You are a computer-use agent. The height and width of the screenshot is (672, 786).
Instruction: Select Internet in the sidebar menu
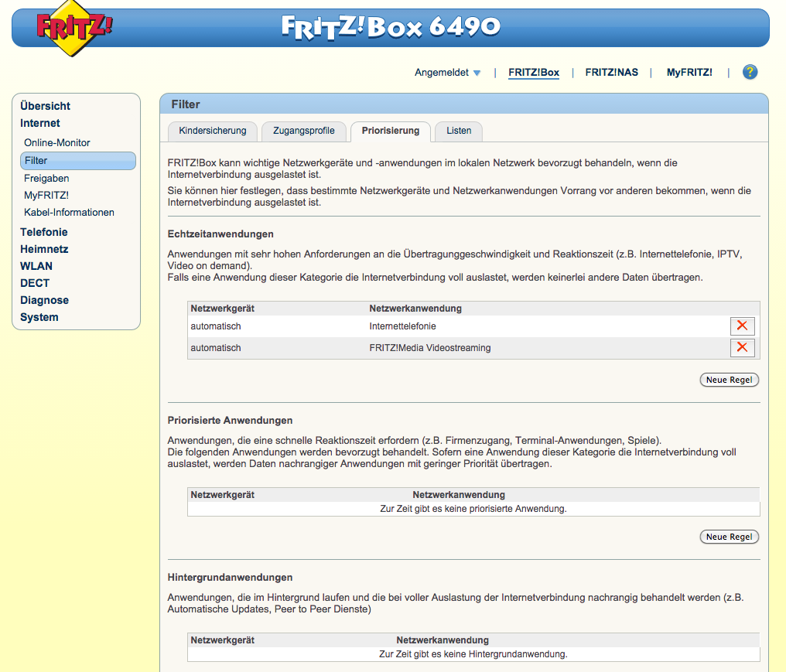(40, 123)
